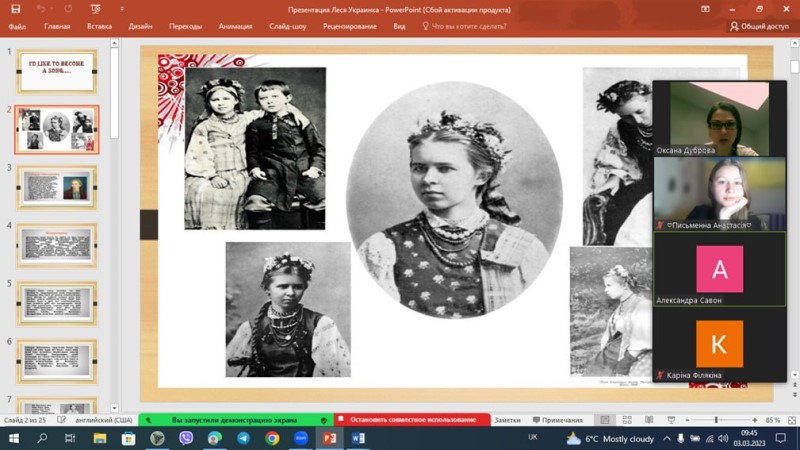Select the large oval portrait in slide center
Image resolution: width=800 pixels, height=450 pixels.
click(454, 200)
